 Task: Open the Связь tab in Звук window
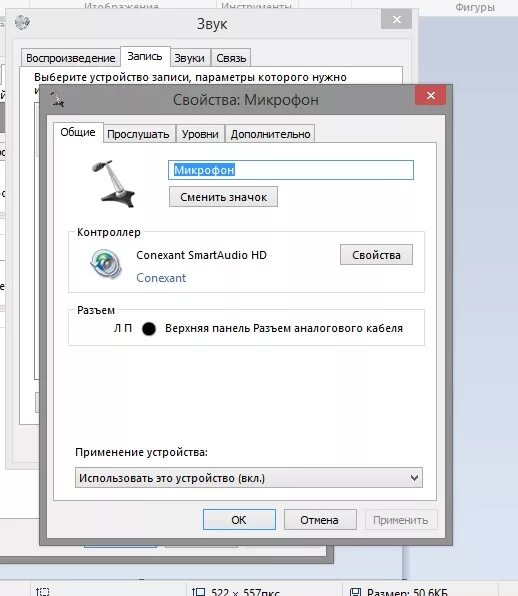click(231, 58)
